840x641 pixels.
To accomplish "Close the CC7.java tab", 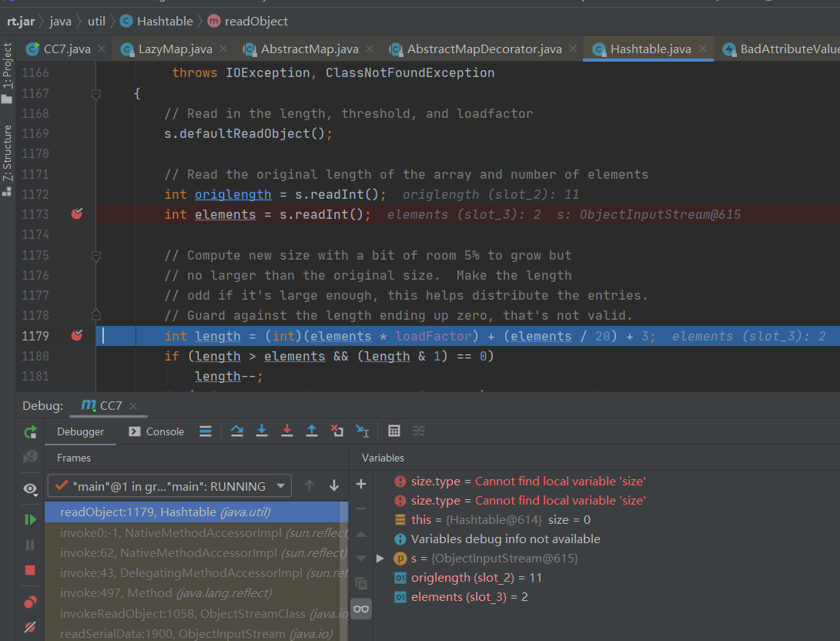I will (102, 49).
